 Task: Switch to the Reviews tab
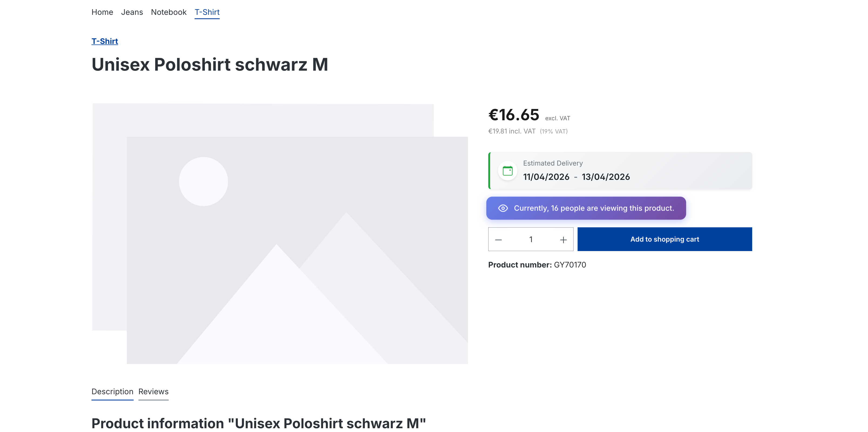[x=153, y=392]
